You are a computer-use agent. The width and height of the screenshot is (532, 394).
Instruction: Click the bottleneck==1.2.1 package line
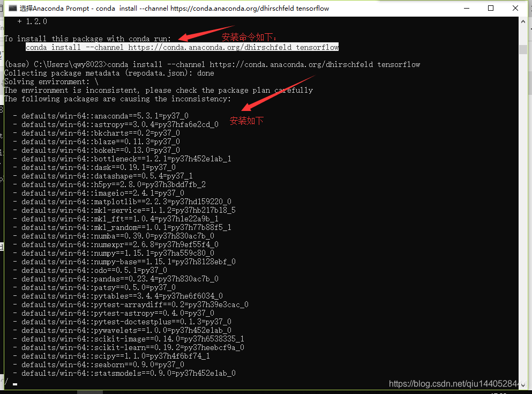coord(122,159)
